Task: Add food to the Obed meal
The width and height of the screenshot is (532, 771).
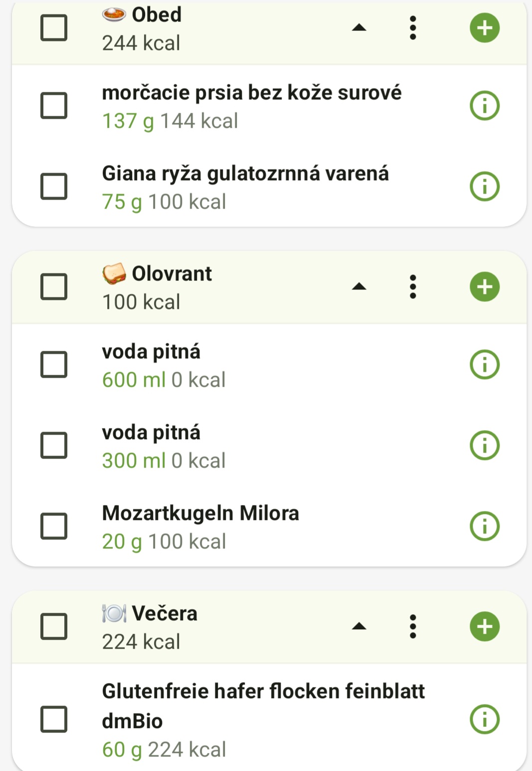Action: [485, 28]
